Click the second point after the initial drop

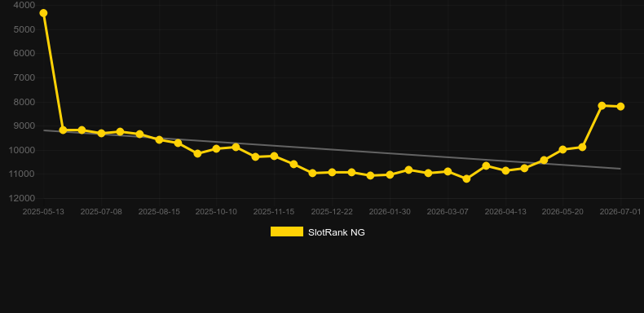(x=82, y=130)
